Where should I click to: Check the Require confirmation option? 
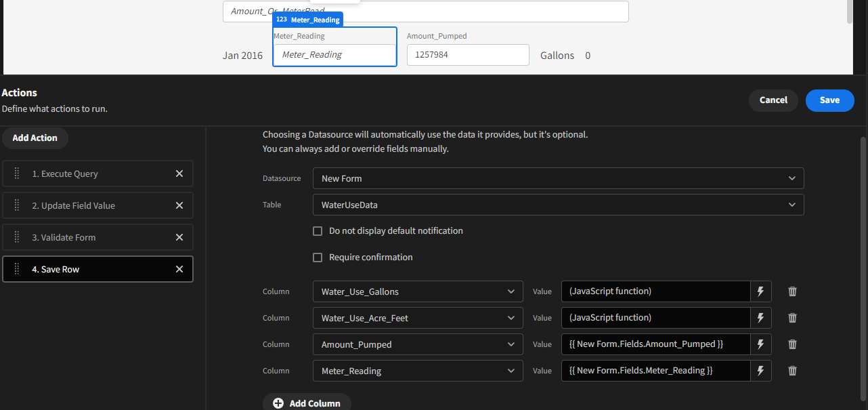(x=318, y=257)
